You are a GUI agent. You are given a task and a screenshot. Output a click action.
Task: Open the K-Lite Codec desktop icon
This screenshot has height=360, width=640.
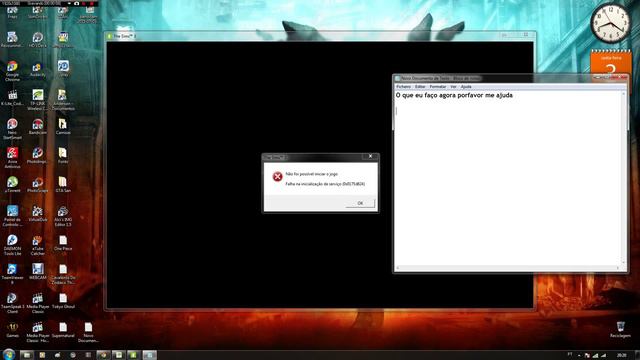tap(12, 98)
